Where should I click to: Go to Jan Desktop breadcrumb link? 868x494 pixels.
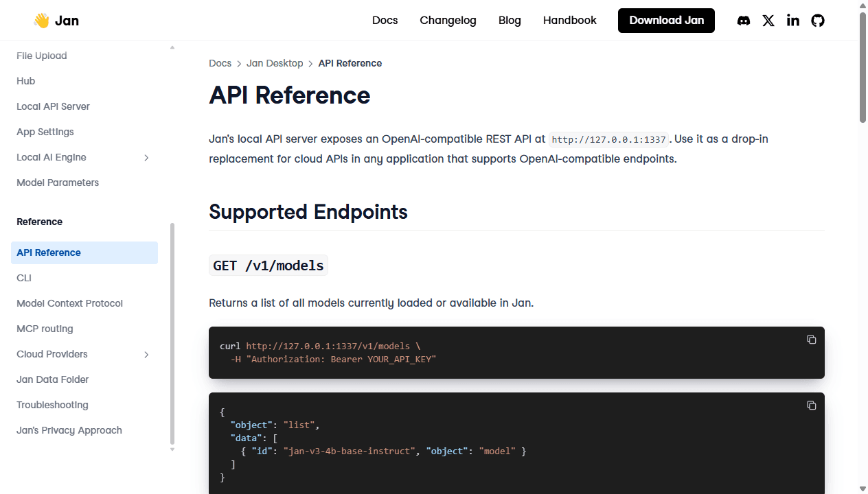[x=275, y=63]
